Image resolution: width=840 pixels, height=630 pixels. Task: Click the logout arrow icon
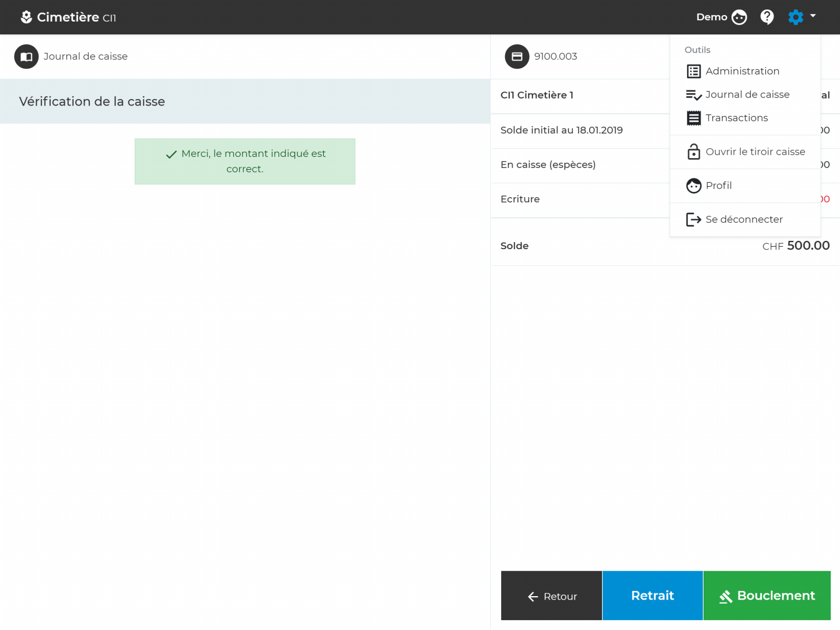tap(694, 219)
